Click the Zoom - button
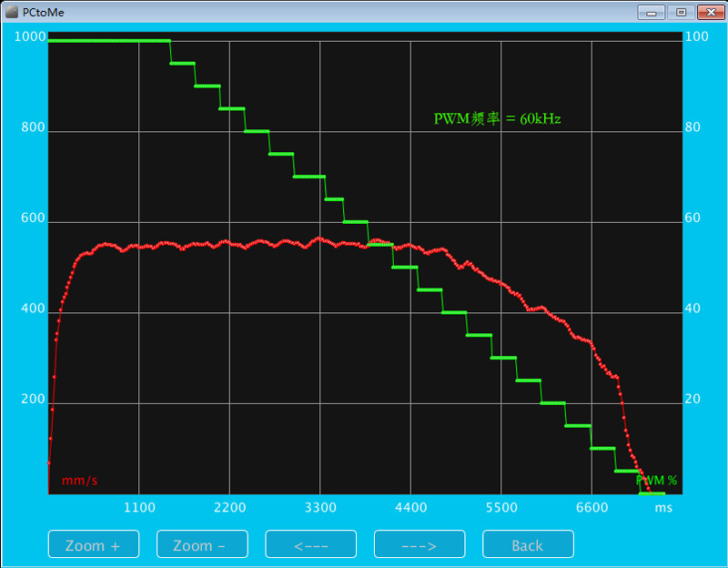 tap(202, 543)
